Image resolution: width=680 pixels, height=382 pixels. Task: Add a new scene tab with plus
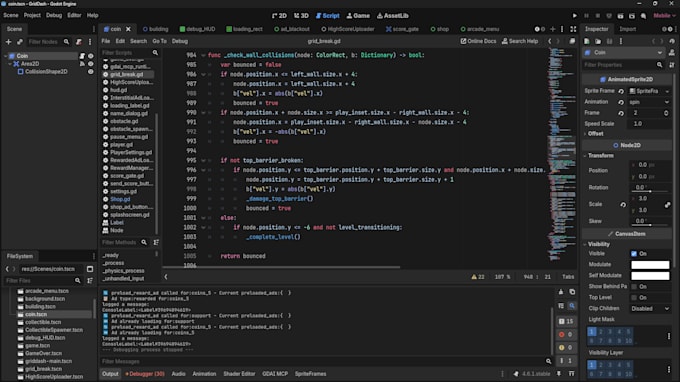coord(552,29)
